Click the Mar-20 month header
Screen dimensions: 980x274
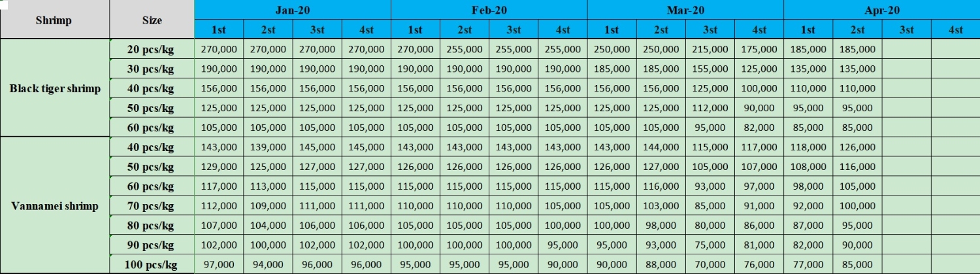click(685, 10)
